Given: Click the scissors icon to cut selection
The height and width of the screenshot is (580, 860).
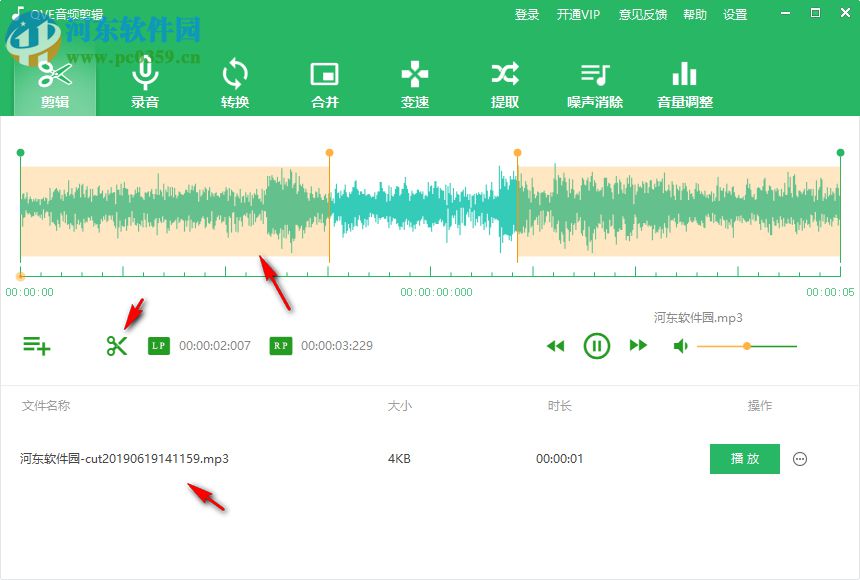Looking at the screenshot, I should 118,345.
